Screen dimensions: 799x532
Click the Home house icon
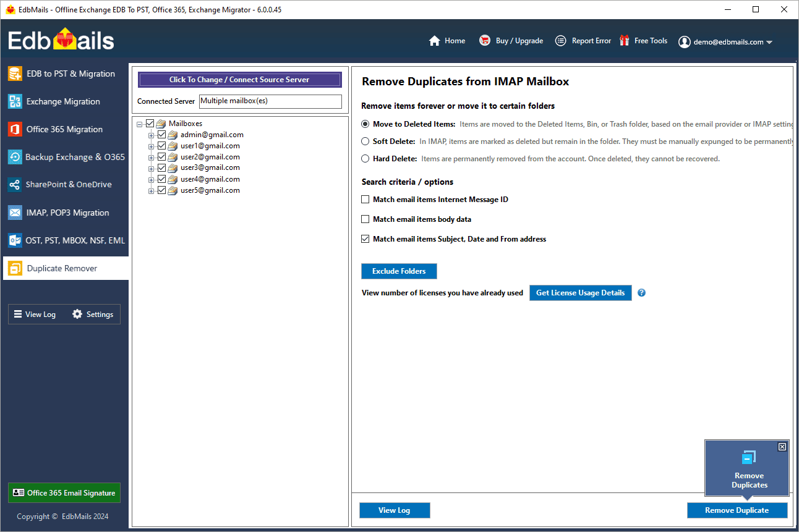[x=434, y=41]
